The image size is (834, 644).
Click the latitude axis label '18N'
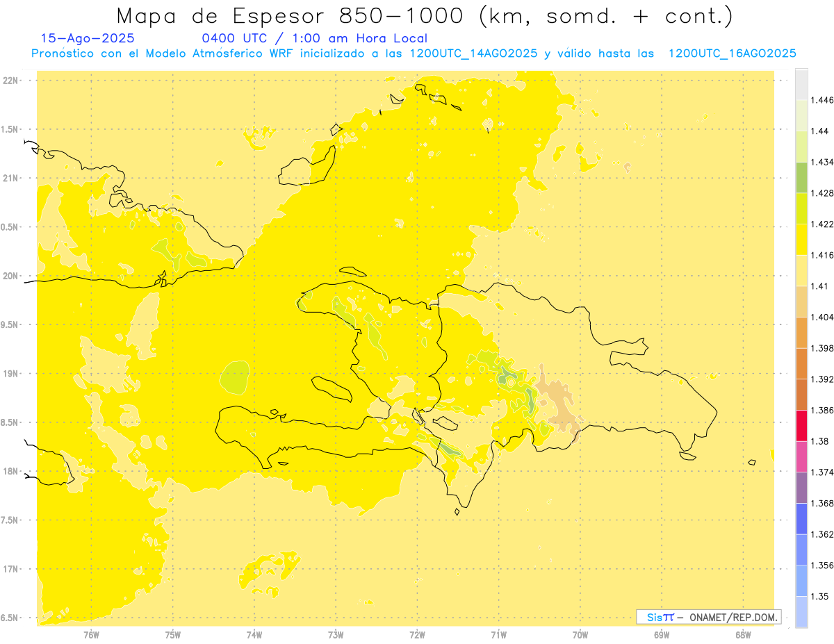click(12, 471)
